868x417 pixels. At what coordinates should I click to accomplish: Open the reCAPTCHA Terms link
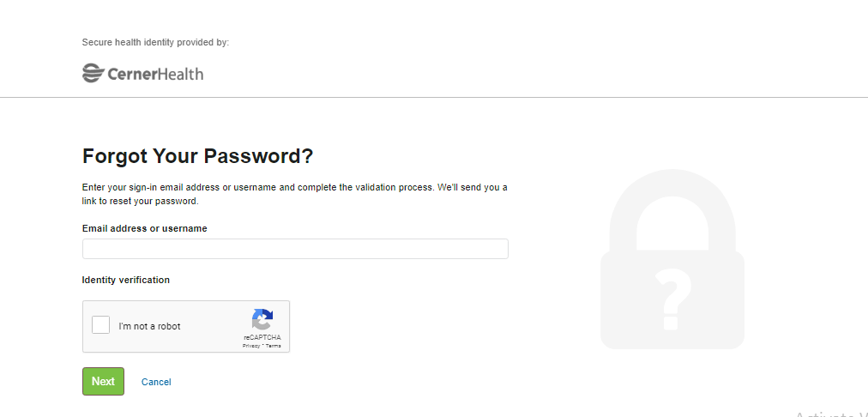[x=274, y=346]
